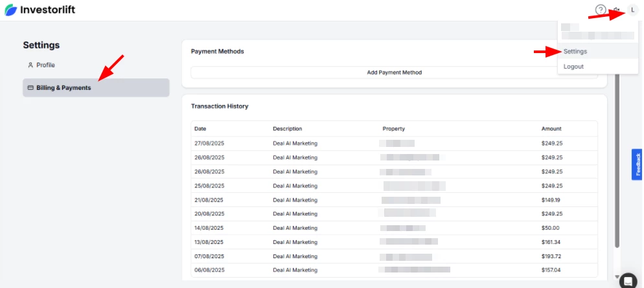Click Deal AI Marketing in the 07/08/2025 row
Screen dimensions: 644x288
click(x=295, y=256)
